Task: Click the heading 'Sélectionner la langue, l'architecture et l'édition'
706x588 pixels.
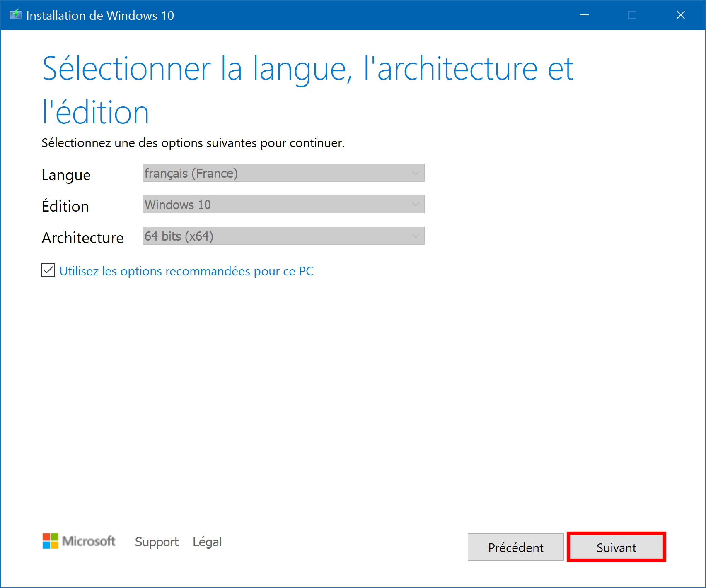Action: coord(308,90)
